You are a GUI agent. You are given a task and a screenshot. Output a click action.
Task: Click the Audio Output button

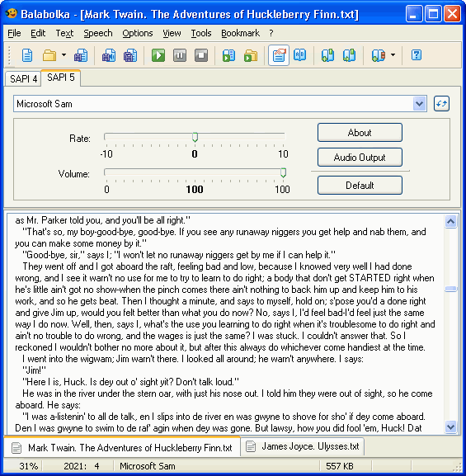pyautogui.click(x=360, y=158)
